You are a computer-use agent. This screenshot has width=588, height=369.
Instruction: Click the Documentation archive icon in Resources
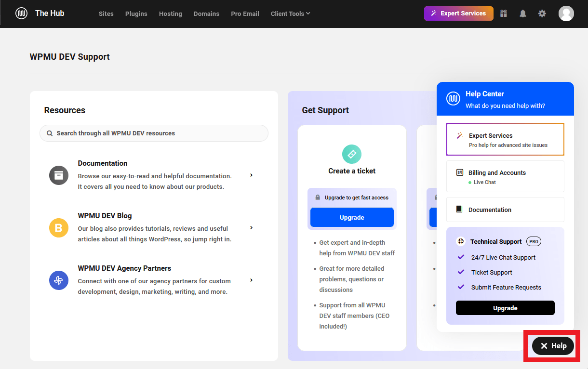pos(58,175)
